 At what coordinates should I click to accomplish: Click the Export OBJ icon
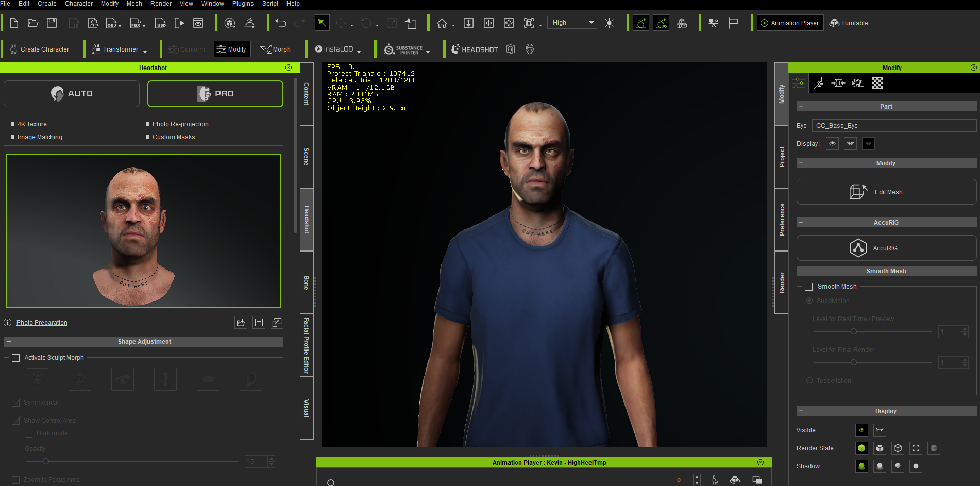click(113, 23)
